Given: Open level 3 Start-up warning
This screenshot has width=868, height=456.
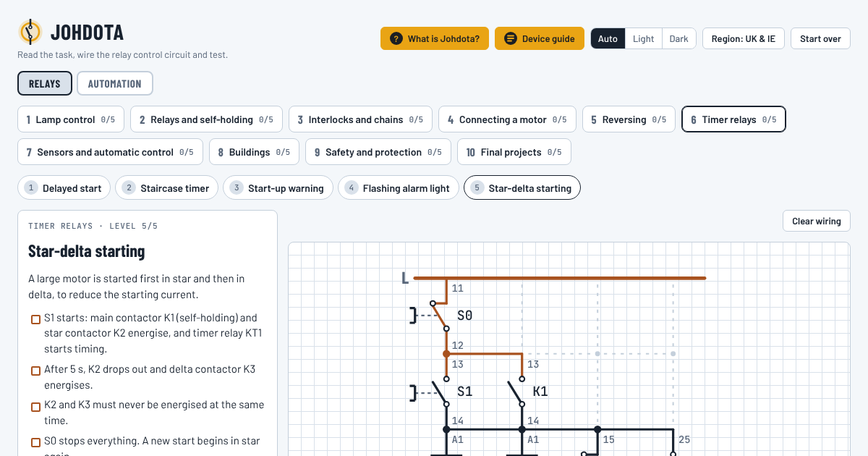Looking at the screenshot, I should point(278,188).
